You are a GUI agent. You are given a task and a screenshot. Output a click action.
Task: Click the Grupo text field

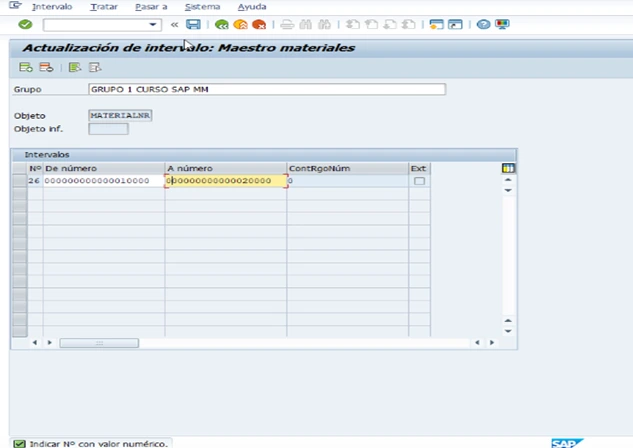[267, 89]
